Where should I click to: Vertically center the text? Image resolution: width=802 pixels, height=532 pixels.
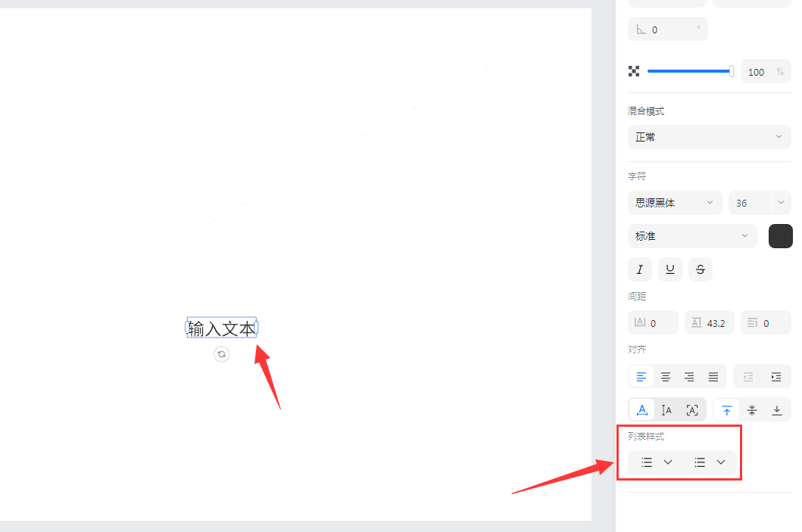pos(752,410)
